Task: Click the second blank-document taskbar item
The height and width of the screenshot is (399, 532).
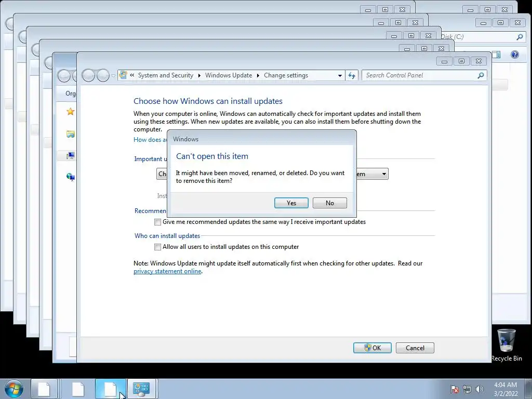Action: coord(78,389)
